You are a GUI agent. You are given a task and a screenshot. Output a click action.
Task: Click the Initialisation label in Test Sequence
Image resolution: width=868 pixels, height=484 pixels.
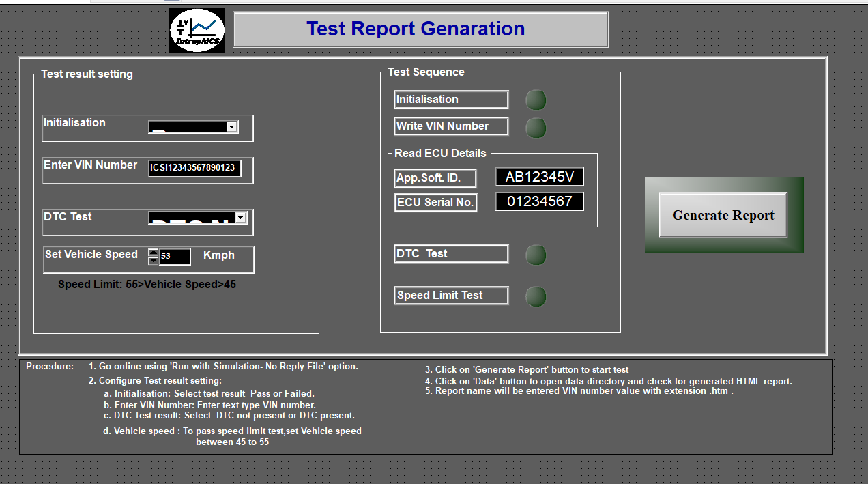pos(450,100)
